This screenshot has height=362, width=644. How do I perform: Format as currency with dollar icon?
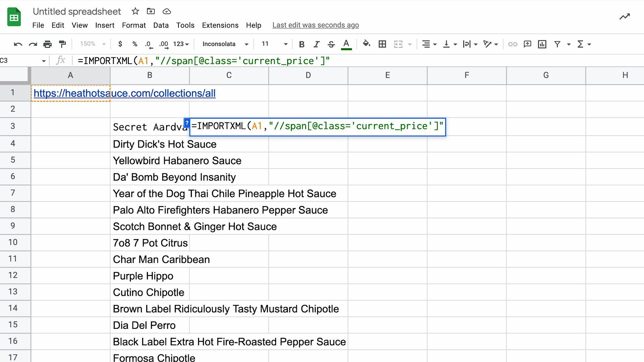point(120,44)
